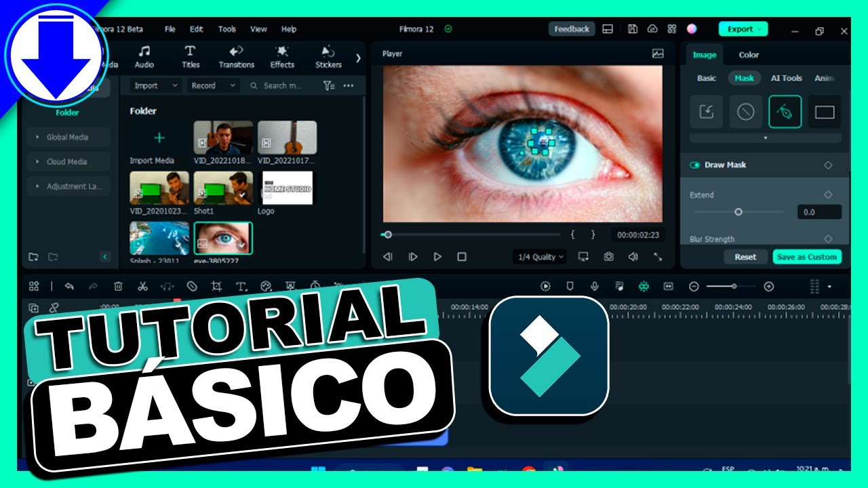Image resolution: width=868 pixels, height=488 pixels.
Task: Click the apps grid icon in title bar
Action: [672, 29]
